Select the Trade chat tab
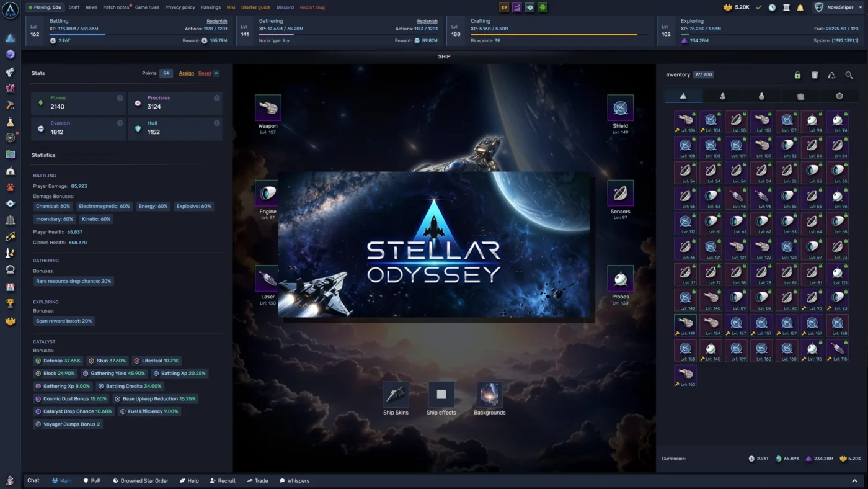868x489 pixels. pyautogui.click(x=257, y=481)
